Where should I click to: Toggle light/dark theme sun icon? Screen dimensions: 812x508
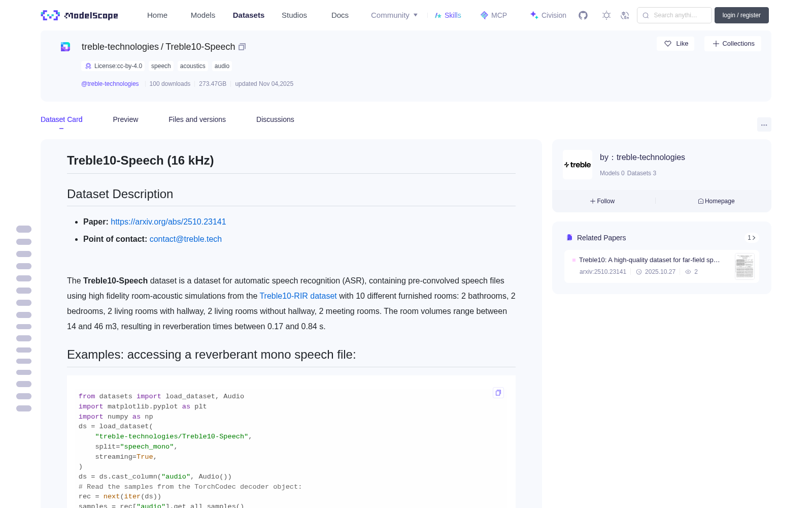[606, 15]
